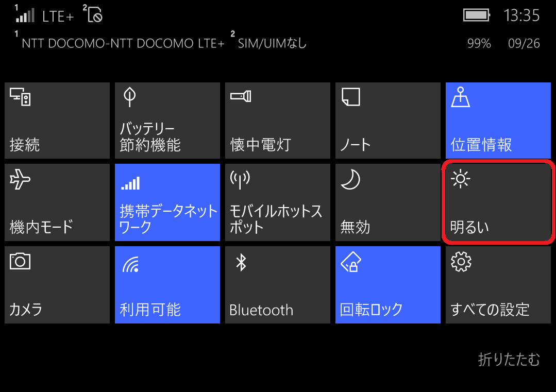Image resolution: width=556 pixels, height=392 pixels.
Task: Toggle バッテリー節約機能 battery saver
Action: [x=167, y=121]
